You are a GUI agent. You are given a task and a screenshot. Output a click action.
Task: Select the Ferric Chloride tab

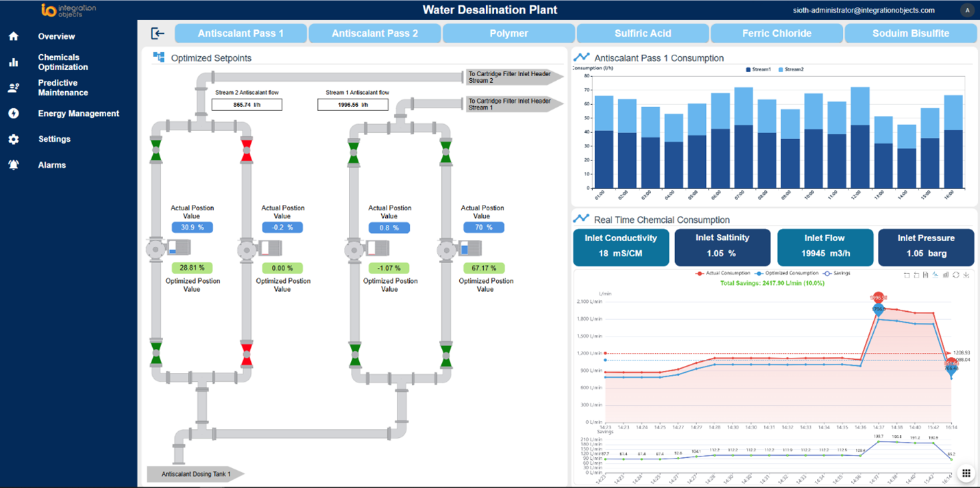click(x=776, y=33)
